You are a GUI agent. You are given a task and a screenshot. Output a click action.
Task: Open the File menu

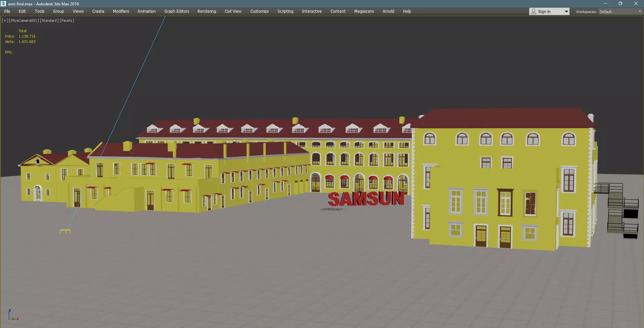7,11
